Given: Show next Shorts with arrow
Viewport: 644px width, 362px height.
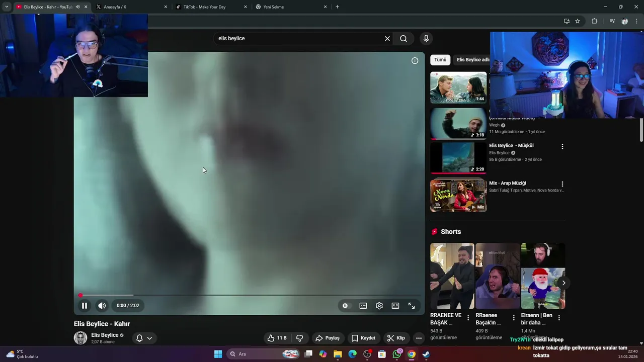Looking at the screenshot, I should [x=563, y=283].
